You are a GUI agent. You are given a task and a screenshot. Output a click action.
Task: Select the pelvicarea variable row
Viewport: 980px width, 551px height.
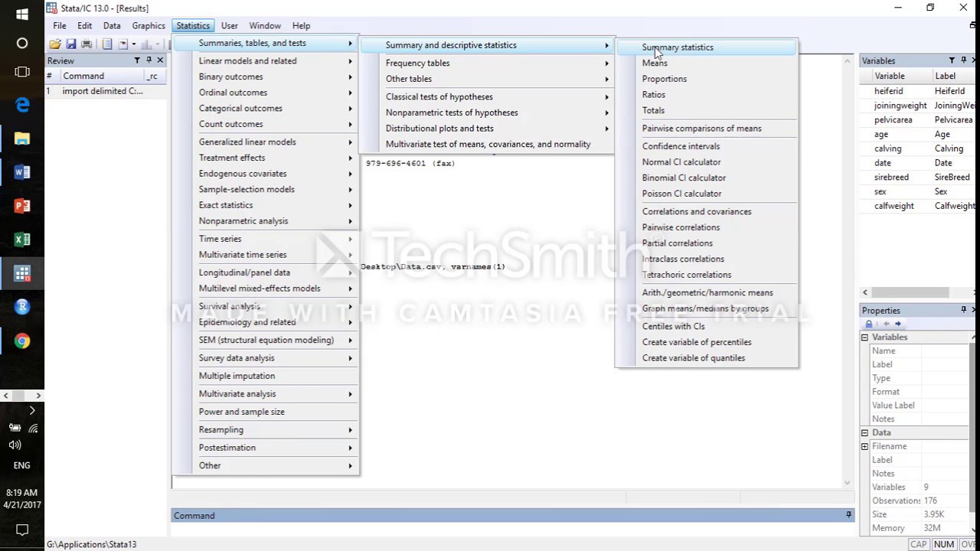click(x=919, y=119)
